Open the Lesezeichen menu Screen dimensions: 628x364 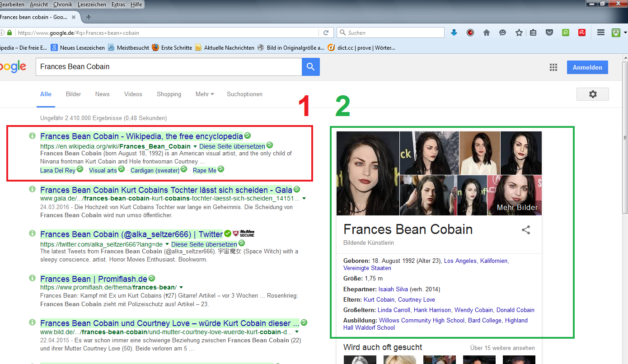(92, 5)
